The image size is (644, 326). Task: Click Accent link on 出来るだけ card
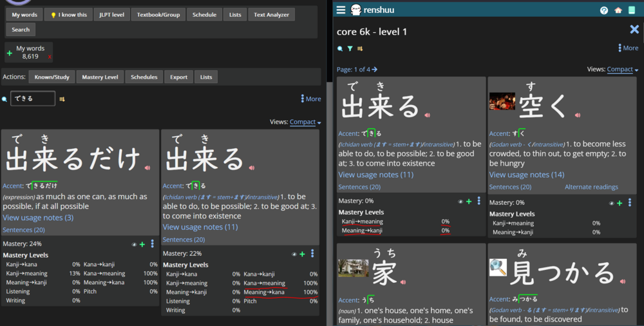click(x=12, y=186)
